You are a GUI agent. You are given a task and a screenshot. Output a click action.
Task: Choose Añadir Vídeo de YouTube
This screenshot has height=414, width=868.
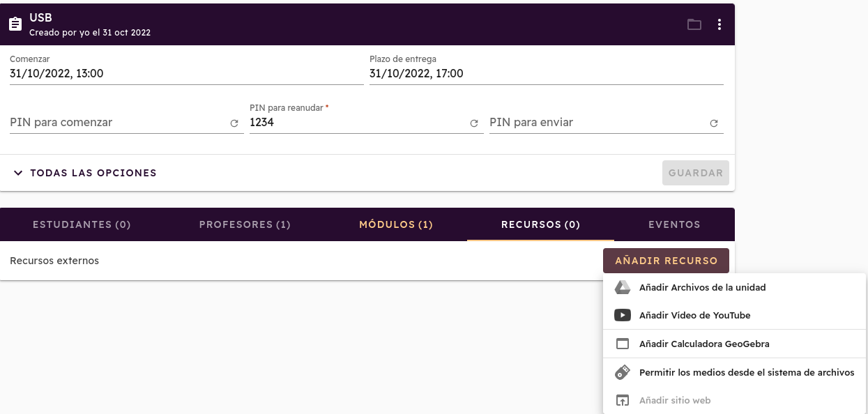click(x=734, y=315)
